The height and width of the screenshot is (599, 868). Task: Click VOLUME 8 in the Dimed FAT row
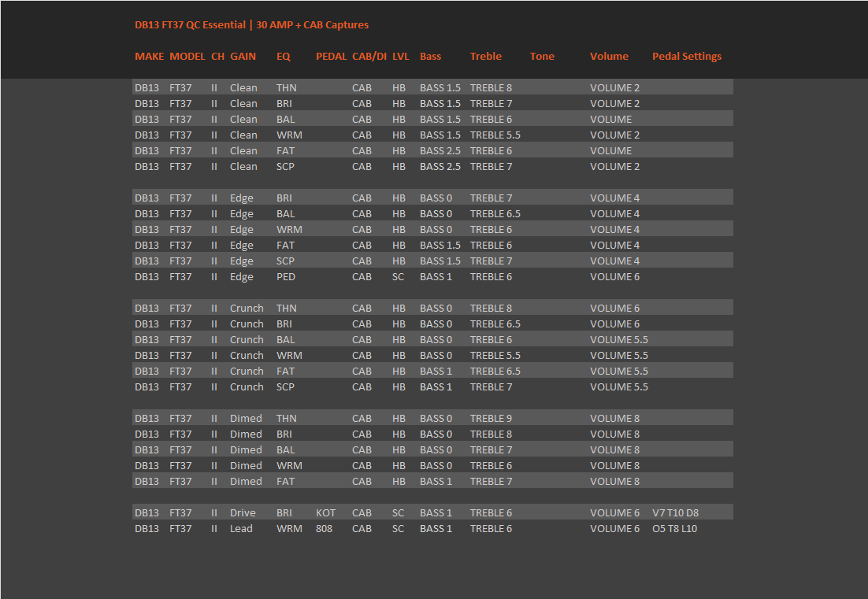(x=614, y=481)
